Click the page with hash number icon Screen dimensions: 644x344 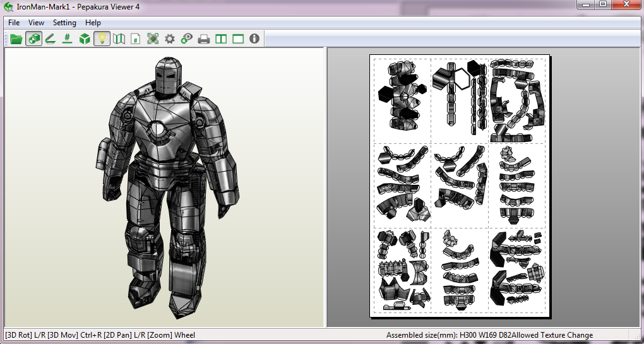pyautogui.click(x=136, y=39)
